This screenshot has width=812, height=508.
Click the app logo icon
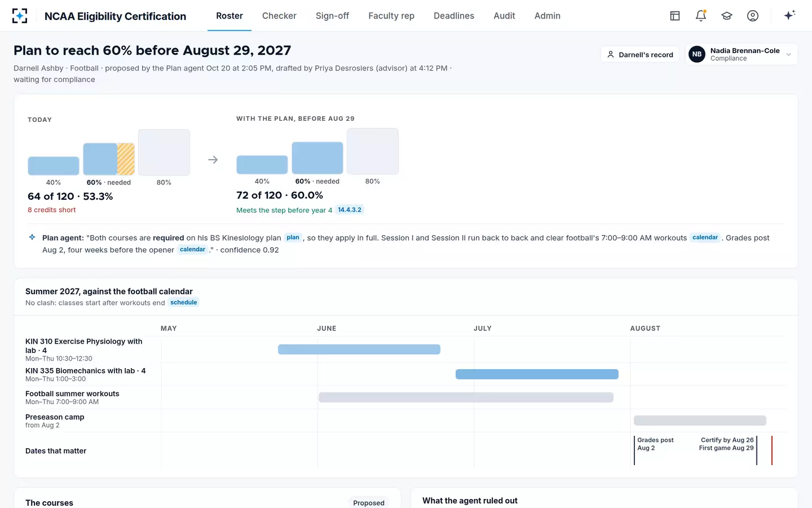20,16
